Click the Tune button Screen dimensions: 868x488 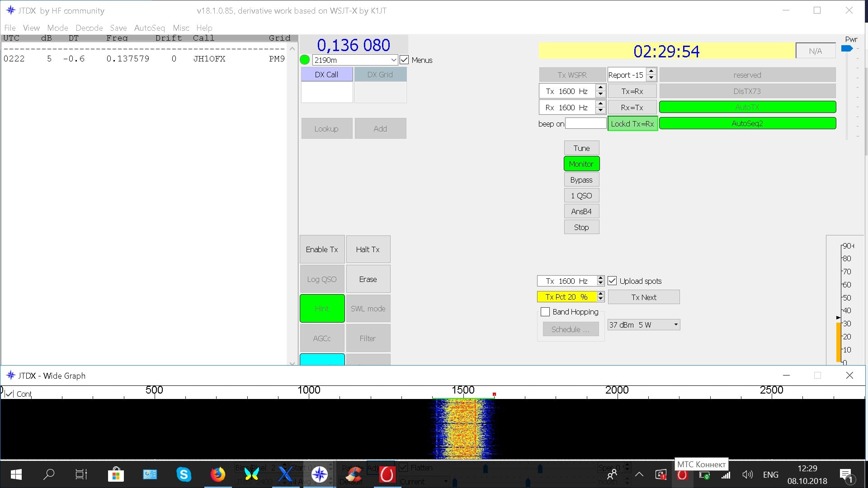pyautogui.click(x=581, y=148)
